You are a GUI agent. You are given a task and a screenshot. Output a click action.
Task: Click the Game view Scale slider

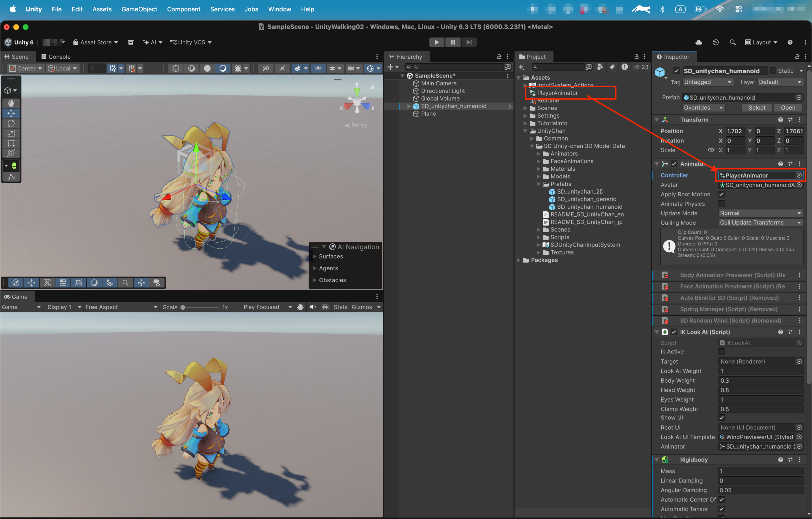pos(201,307)
